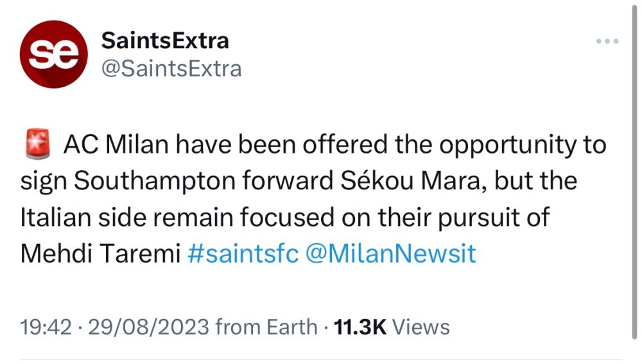642x364 pixels.
Task: Click the "from Earth" location label
Action: tap(266, 327)
